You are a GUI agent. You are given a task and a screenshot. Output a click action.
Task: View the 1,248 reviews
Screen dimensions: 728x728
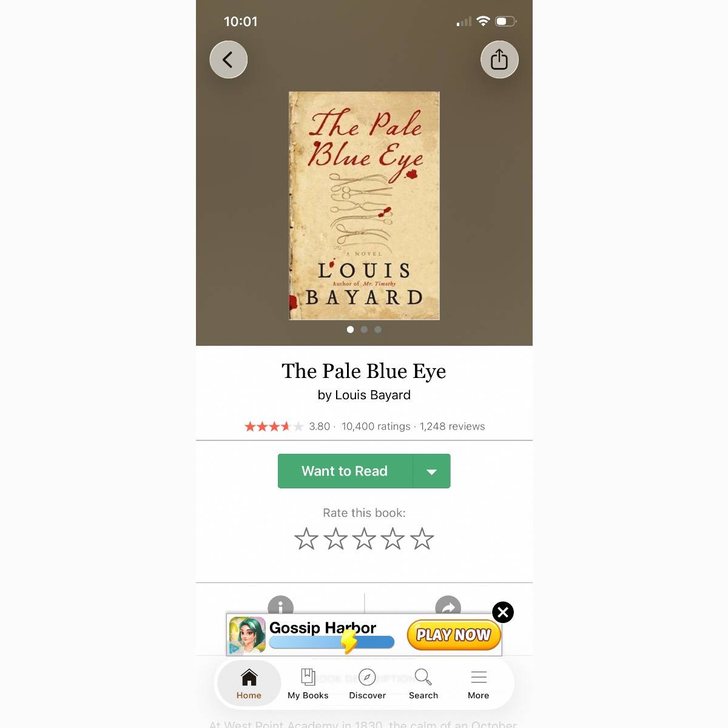click(x=453, y=426)
